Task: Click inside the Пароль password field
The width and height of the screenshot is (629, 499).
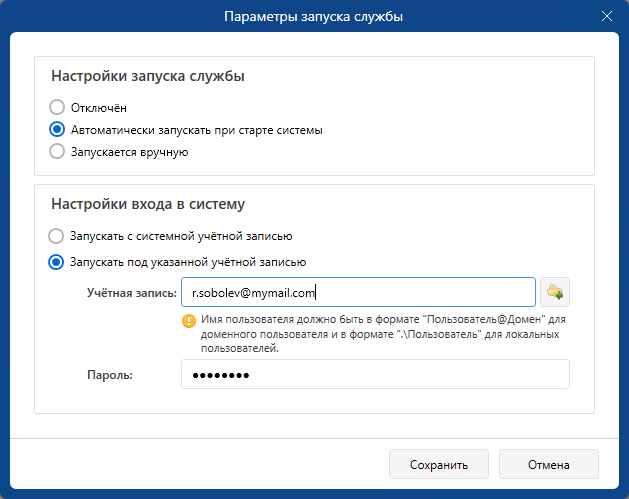Action: point(375,374)
